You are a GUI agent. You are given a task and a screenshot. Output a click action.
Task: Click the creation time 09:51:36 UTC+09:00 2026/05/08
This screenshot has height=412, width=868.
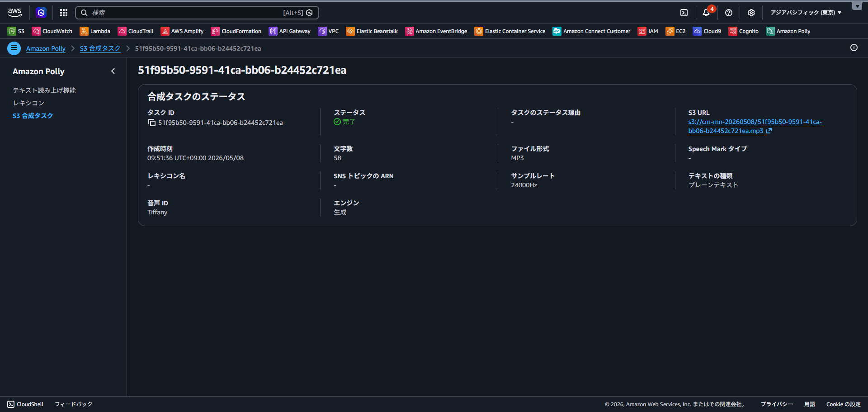[x=195, y=158]
